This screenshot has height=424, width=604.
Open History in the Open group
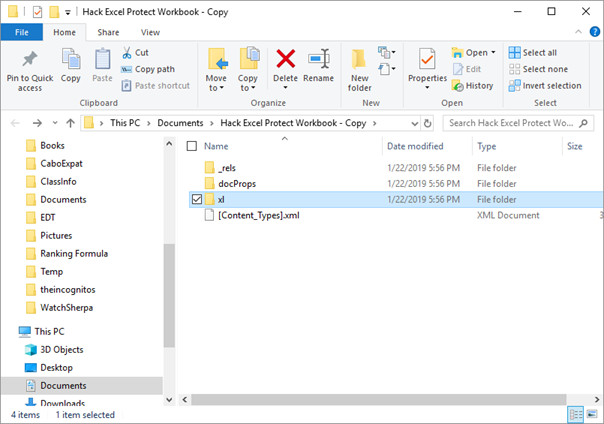473,85
